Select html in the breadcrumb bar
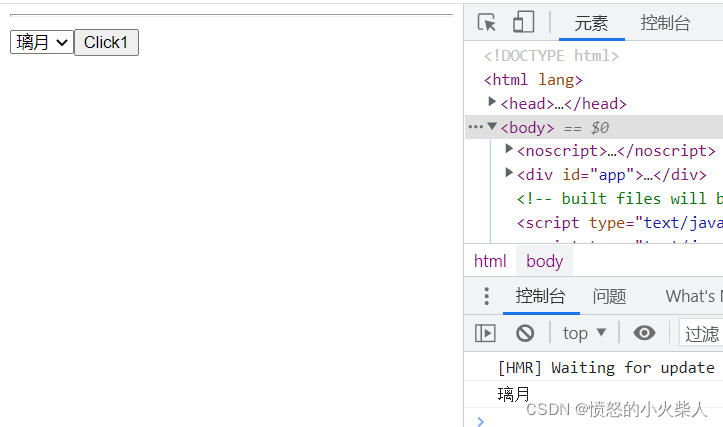Viewport: 723px width, 427px height. pos(490,261)
